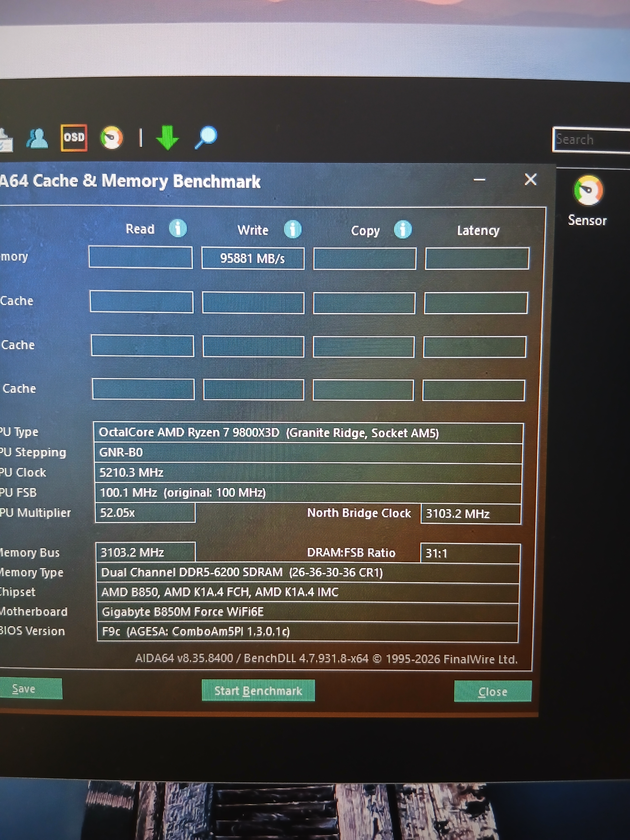This screenshot has width=630, height=840.
Task: Click the F9c AGESA BIOS version text
Action: [x=196, y=631]
